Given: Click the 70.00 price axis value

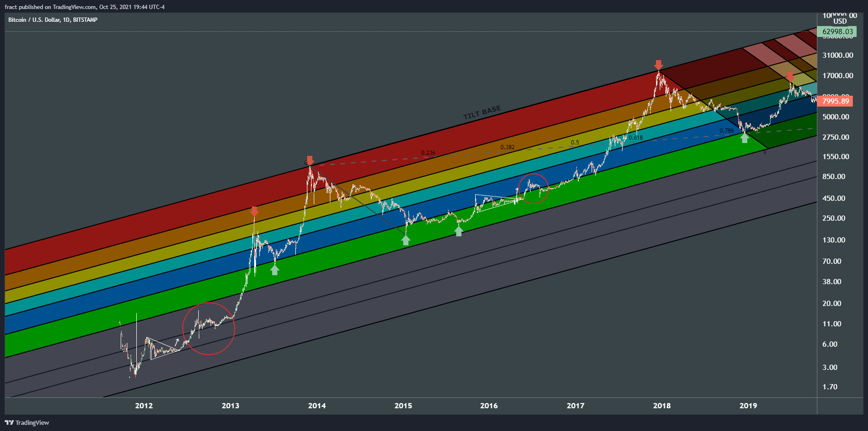Looking at the screenshot, I should point(832,261).
